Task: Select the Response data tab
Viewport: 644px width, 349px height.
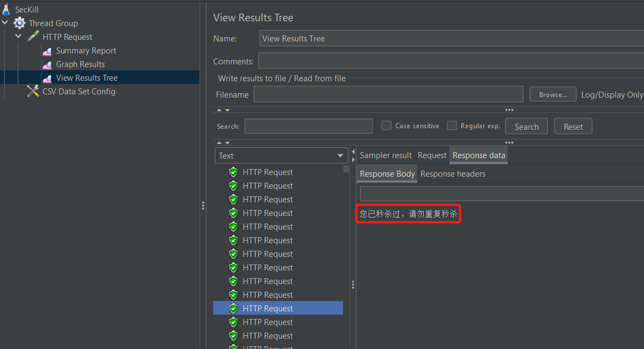Action: coord(478,155)
